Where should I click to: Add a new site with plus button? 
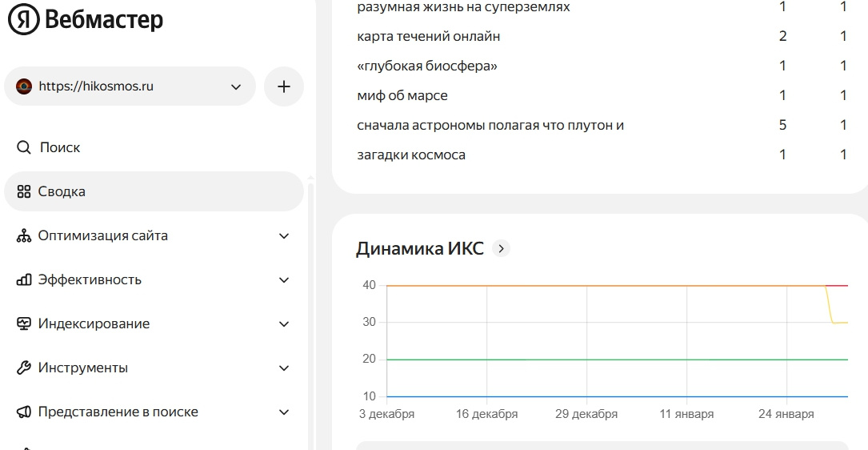pos(283,86)
